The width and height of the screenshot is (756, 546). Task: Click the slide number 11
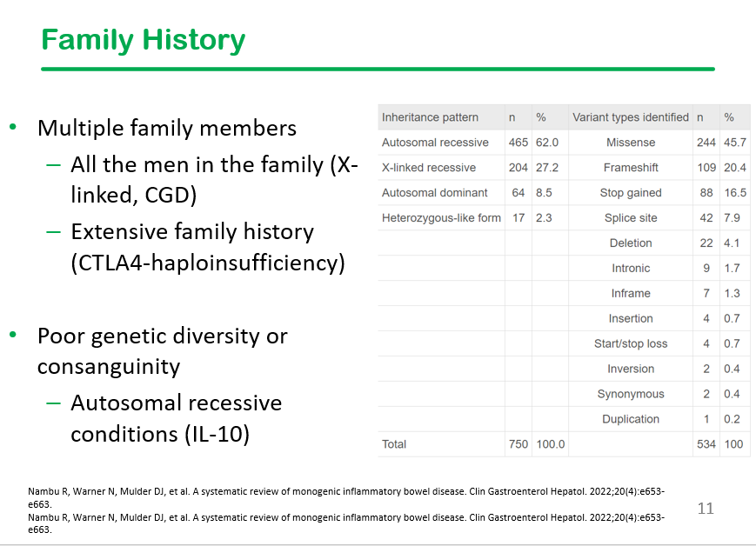(x=706, y=508)
